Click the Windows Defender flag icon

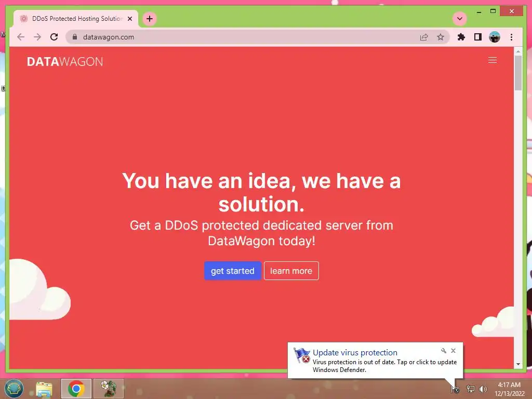click(x=302, y=355)
